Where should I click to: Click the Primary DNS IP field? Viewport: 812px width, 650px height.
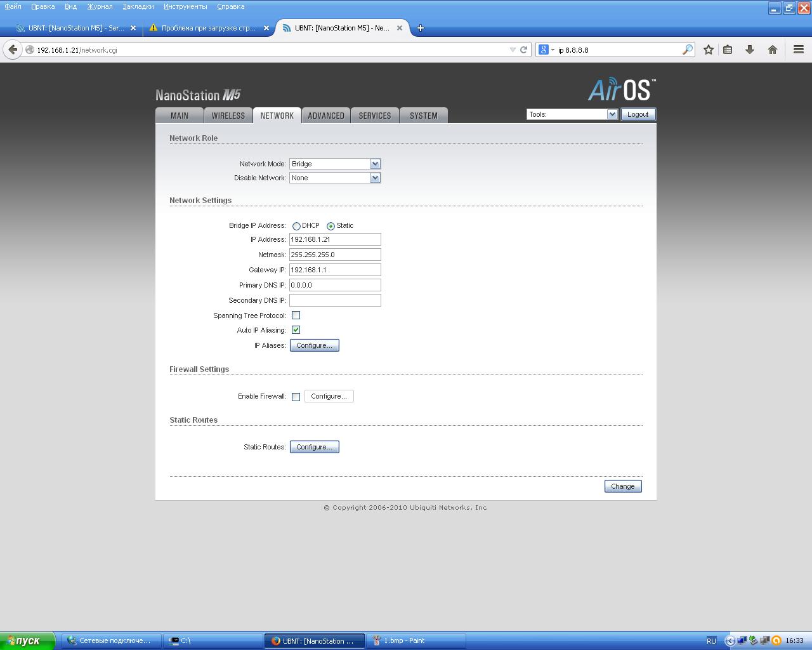pos(335,285)
